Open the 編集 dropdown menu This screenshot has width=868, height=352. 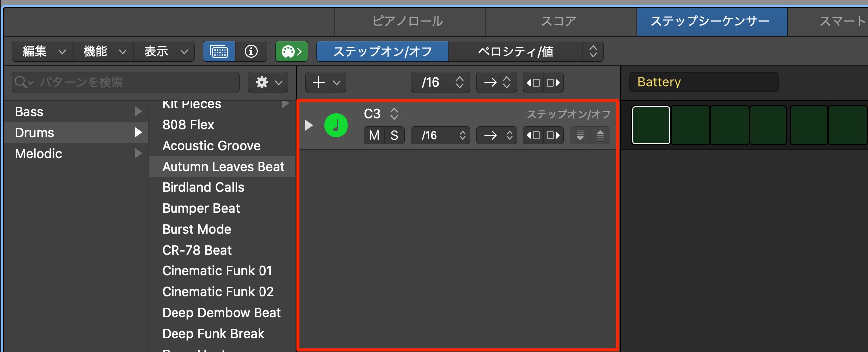pos(43,51)
